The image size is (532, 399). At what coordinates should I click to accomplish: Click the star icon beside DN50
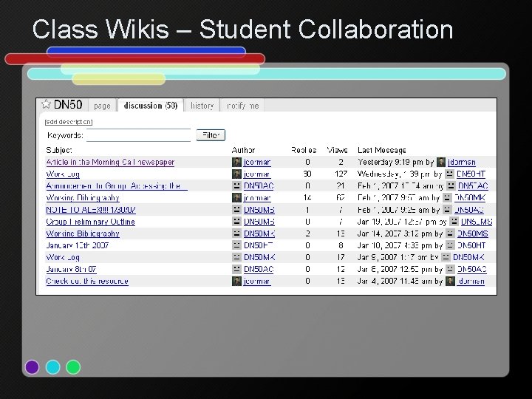(46, 104)
